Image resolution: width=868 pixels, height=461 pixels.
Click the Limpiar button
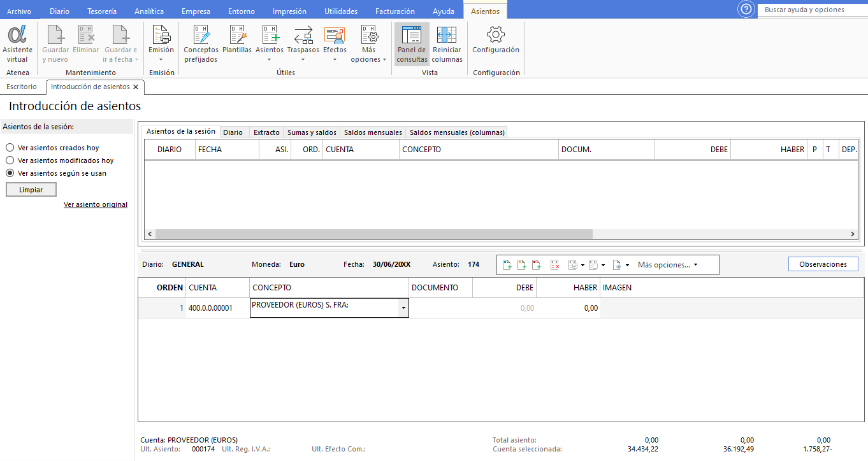click(31, 190)
